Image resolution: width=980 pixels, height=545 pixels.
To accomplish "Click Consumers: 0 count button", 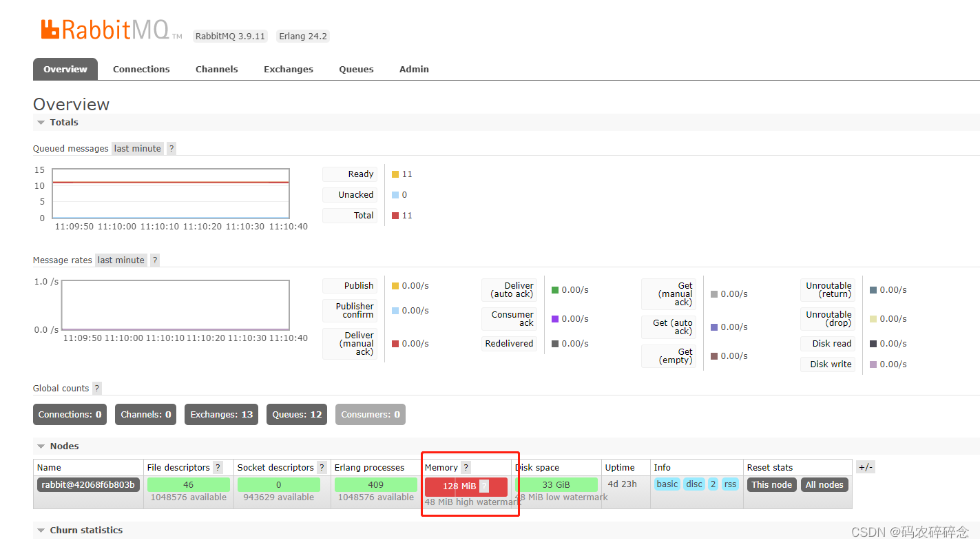I will pos(371,414).
